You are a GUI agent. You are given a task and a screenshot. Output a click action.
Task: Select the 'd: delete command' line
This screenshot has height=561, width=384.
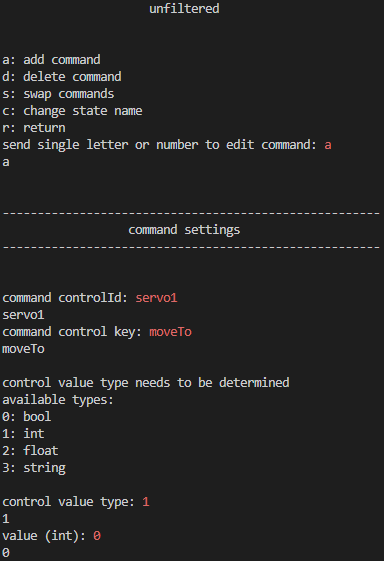point(62,77)
